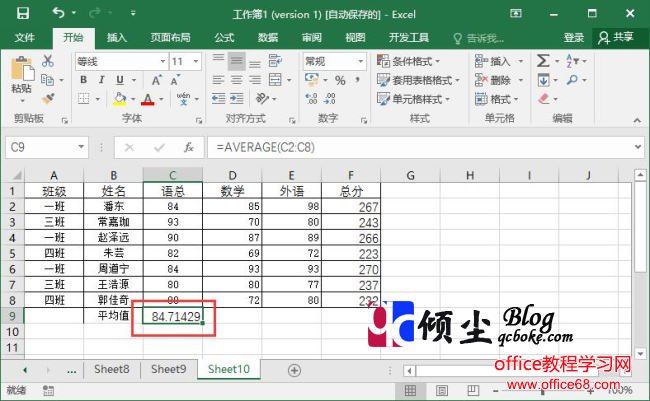Increase decimal places
Image resolution: width=650 pixels, height=401 pixels.
pos(311,99)
